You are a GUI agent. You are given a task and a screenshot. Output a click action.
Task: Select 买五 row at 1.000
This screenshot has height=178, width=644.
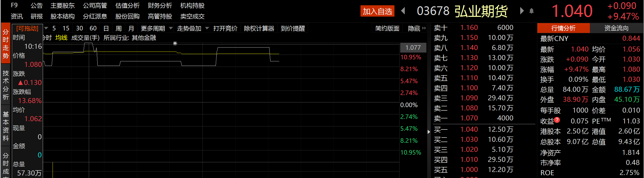pyautogui.click(x=474, y=170)
